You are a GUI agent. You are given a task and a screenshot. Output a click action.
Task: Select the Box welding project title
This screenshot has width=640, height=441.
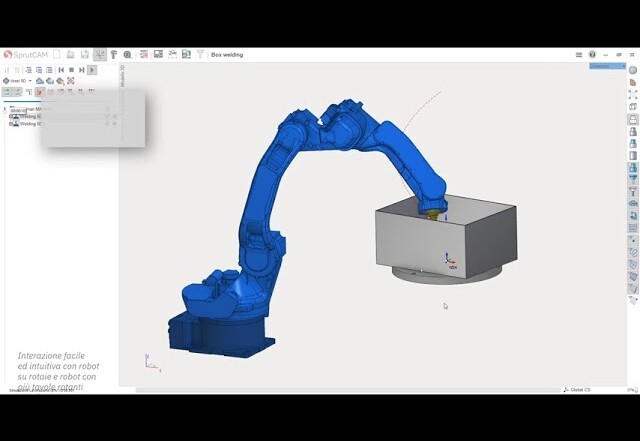tap(227, 54)
